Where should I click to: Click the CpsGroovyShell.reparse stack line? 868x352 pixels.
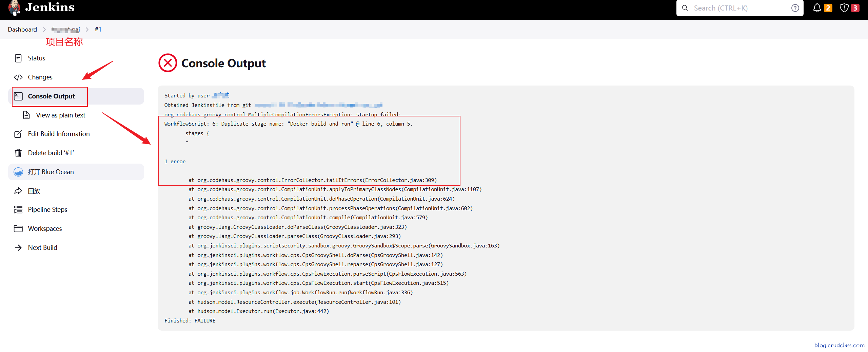(x=316, y=264)
